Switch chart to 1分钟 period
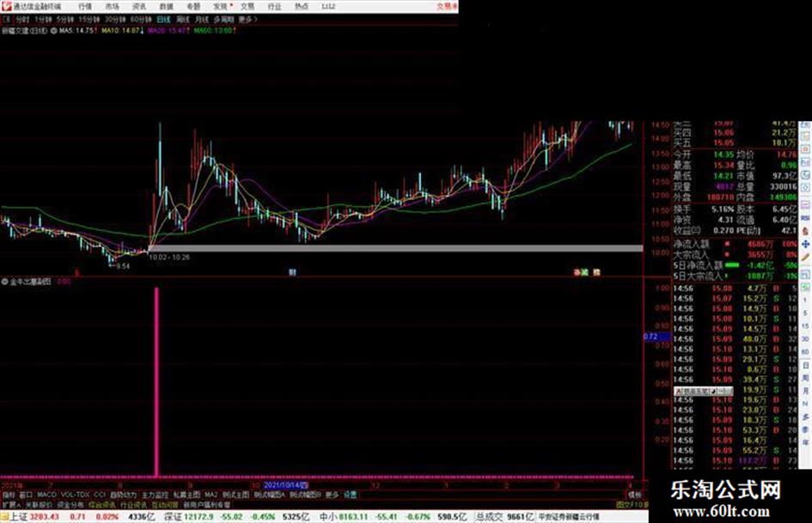 point(43,19)
